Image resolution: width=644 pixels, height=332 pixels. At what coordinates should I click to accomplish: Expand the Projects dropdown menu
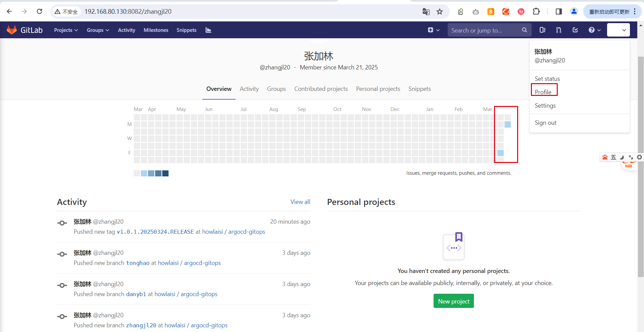tap(66, 30)
